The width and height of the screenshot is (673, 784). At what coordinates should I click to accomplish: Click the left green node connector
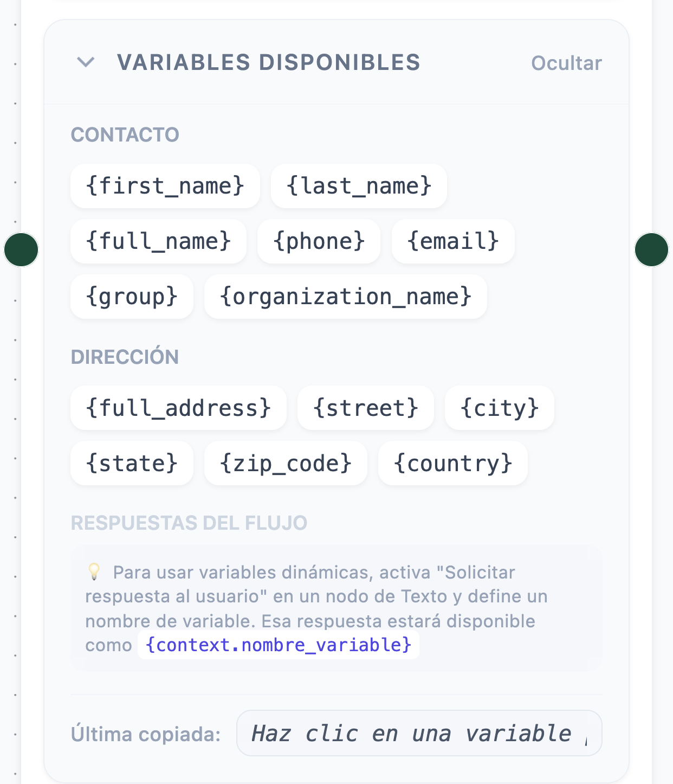point(21,249)
